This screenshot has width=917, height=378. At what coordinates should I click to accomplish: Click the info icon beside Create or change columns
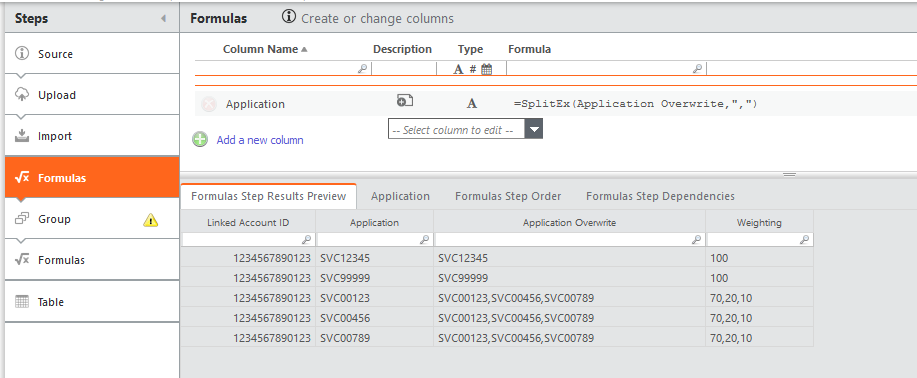point(289,16)
